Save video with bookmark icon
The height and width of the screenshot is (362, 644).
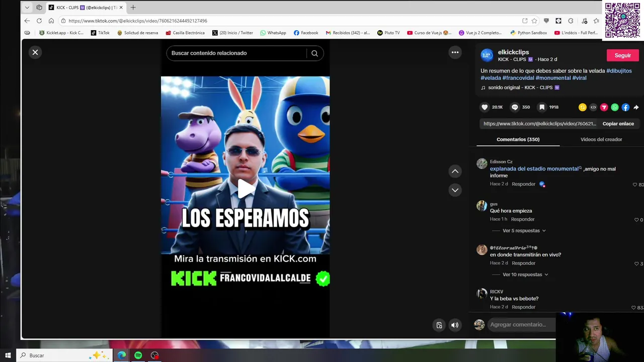point(542,107)
